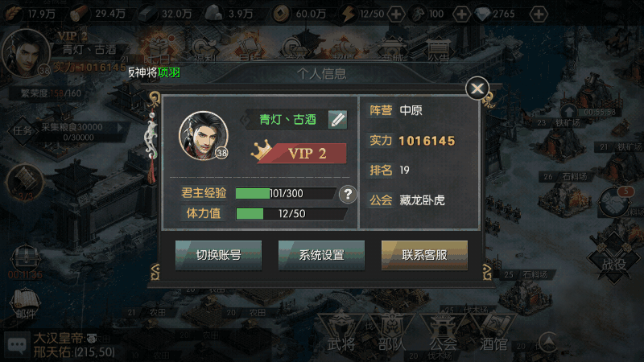The image size is (644, 362).
Task: Tap the plus icon beside 100
Action: [461, 14]
